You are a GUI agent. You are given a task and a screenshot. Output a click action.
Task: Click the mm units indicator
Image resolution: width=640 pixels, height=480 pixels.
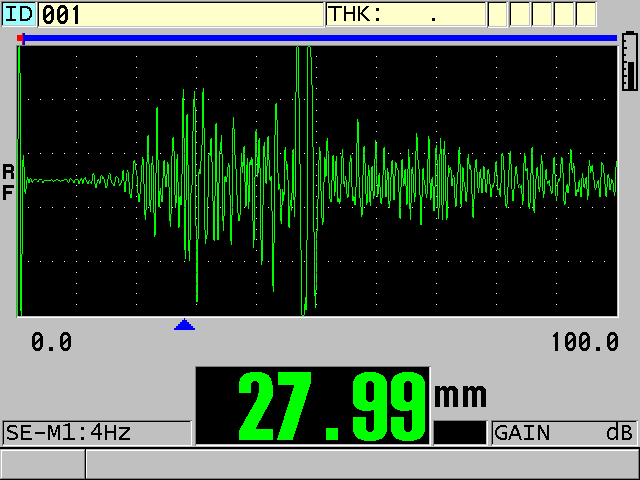[460, 394]
